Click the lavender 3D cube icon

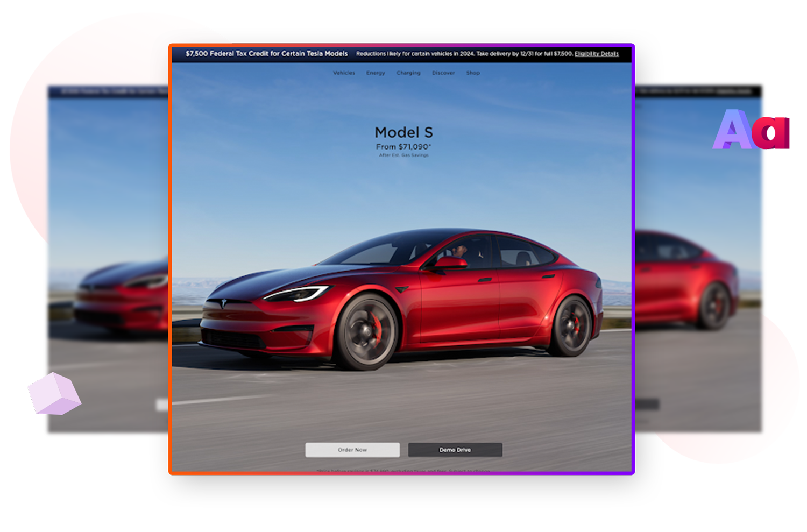[x=54, y=394]
